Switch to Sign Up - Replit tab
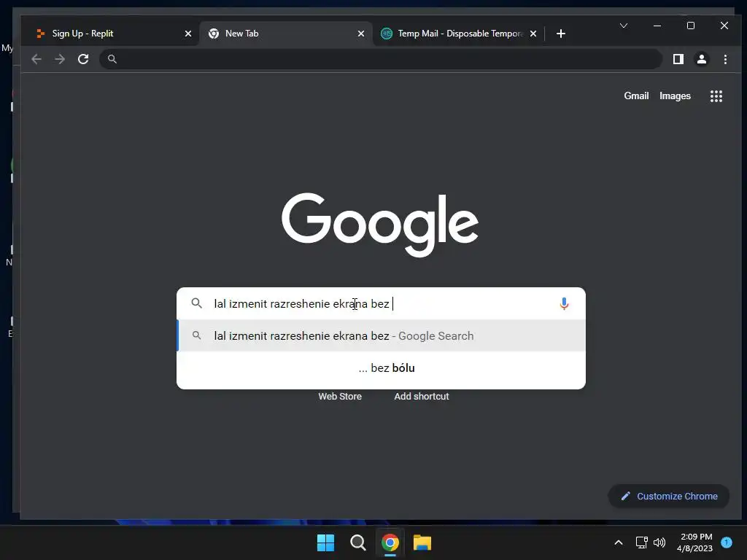The height and width of the screenshot is (560, 747). click(x=111, y=34)
